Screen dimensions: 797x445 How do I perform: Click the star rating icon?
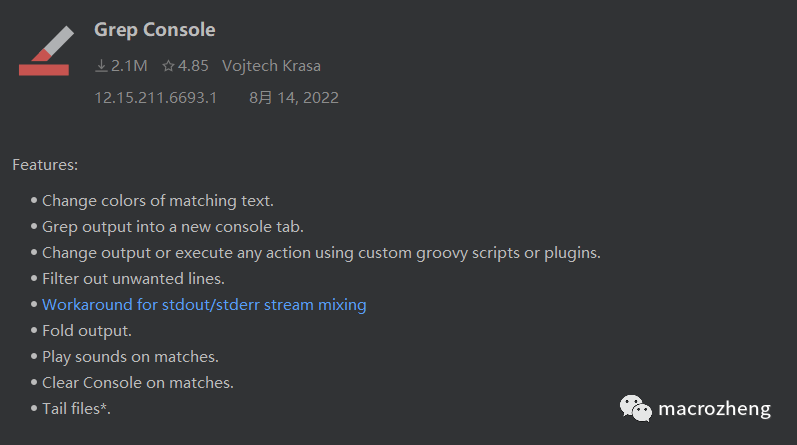click(168, 66)
